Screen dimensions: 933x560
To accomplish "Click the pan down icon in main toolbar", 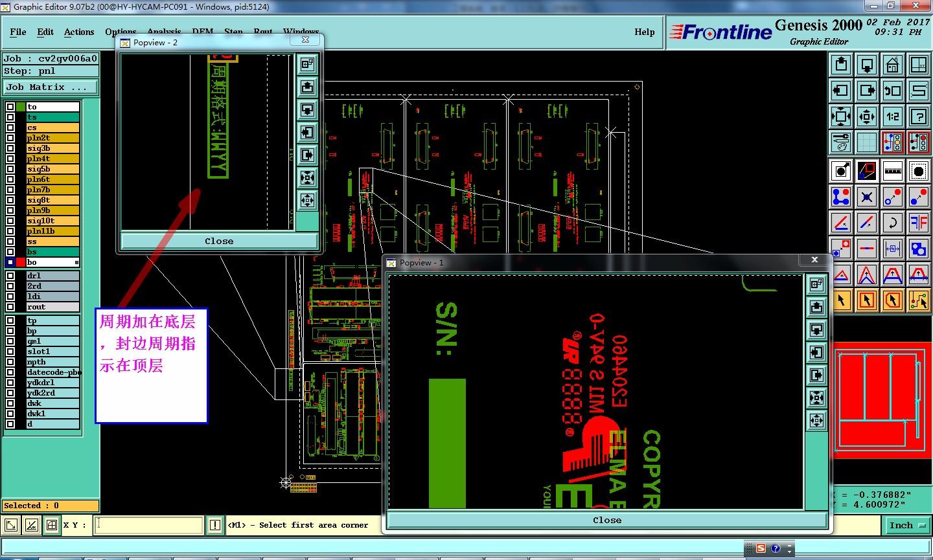I will tap(867, 65).
